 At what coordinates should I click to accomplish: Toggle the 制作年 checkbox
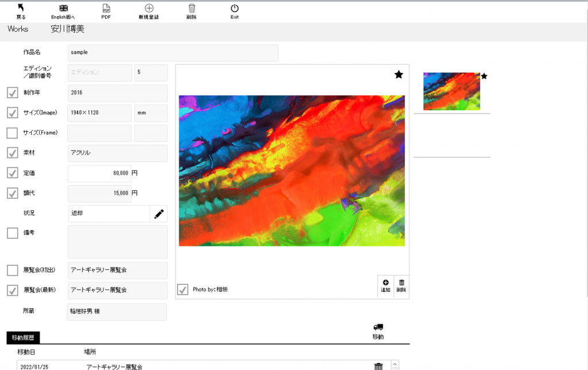coord(12,93)
